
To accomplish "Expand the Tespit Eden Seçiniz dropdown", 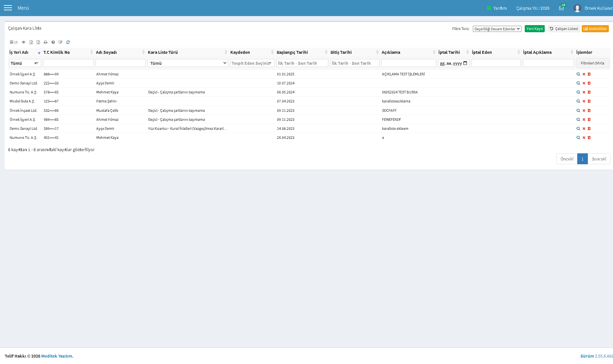I will click(252, 63).
